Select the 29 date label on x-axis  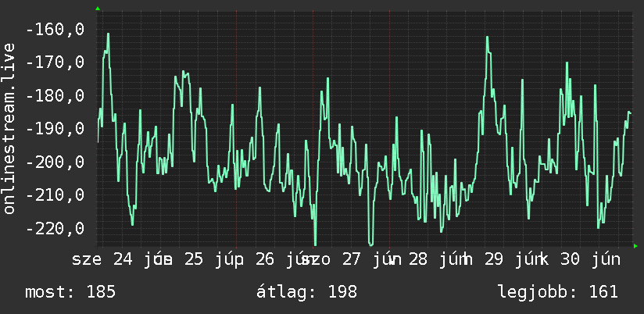493,259
